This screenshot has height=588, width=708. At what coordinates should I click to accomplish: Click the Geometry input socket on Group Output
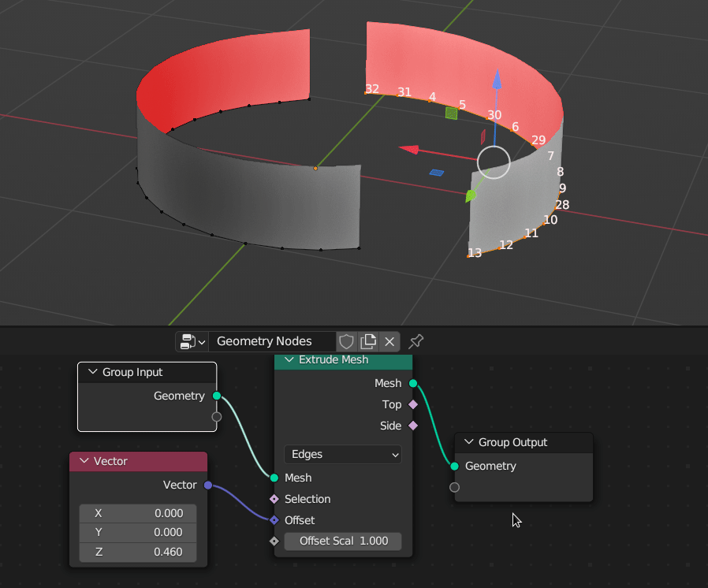click(x=454, y=466)
